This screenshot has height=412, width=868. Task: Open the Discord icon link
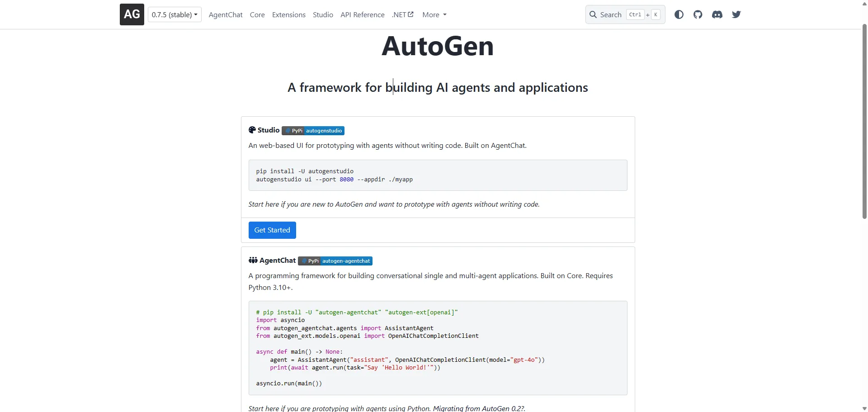(x=717, y=14)
